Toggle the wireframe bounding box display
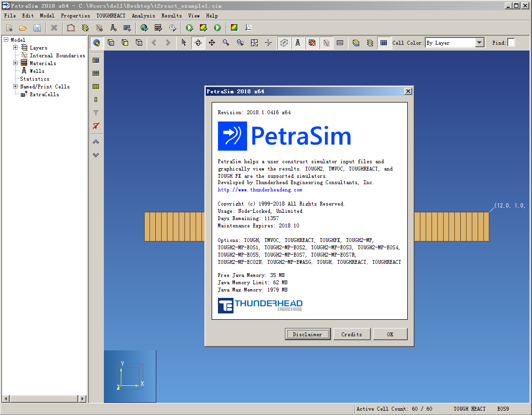 point(284,43)
